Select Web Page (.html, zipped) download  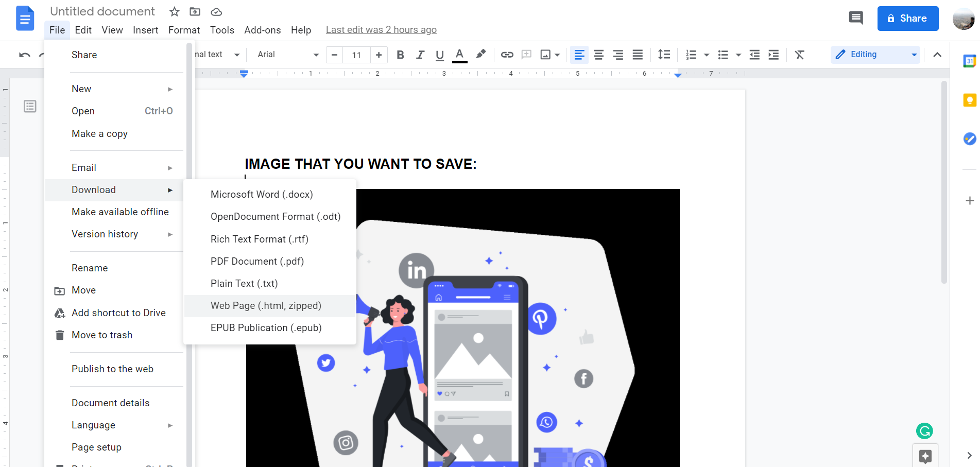270,306
